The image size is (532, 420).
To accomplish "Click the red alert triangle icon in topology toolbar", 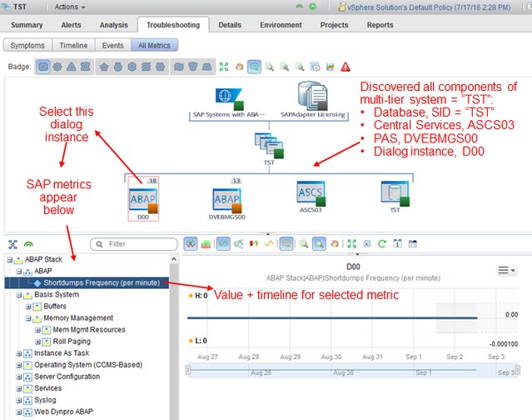I will click(346, 67).
